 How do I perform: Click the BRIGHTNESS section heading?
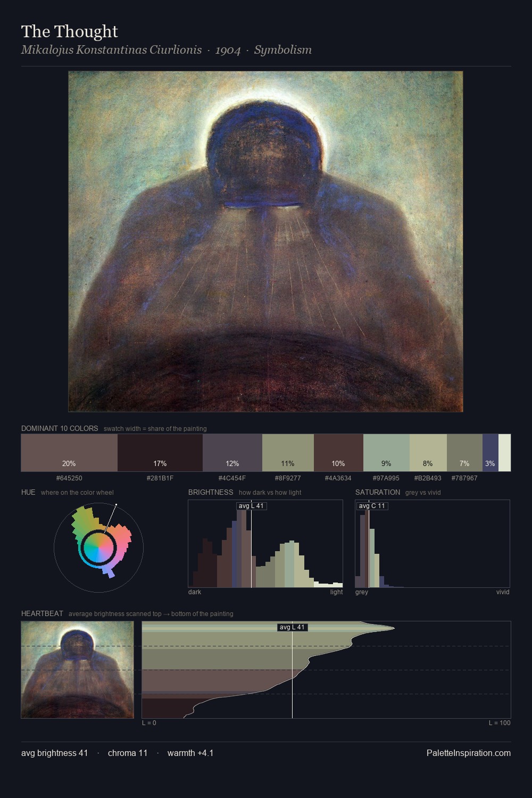pos(211,492)
